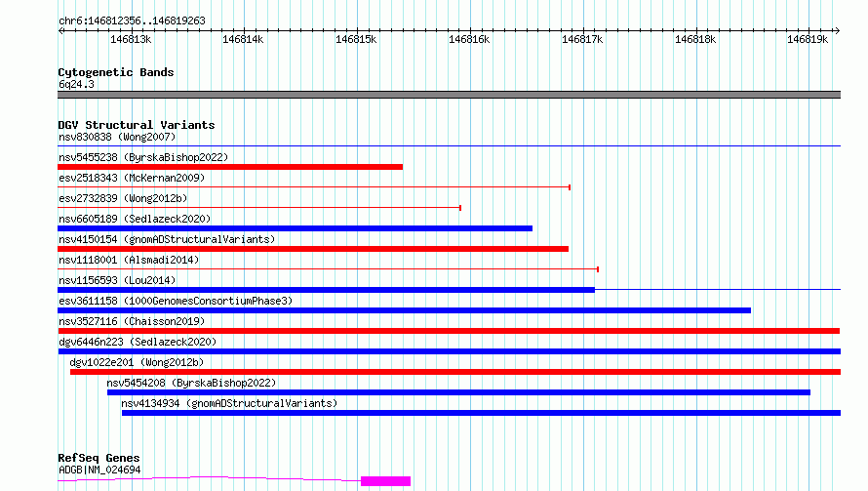The width and height of the screenshot is (868, 491).
Task: Open variant nsv1118001 (Alsmadi2014) label
Action: coord(129,260)
